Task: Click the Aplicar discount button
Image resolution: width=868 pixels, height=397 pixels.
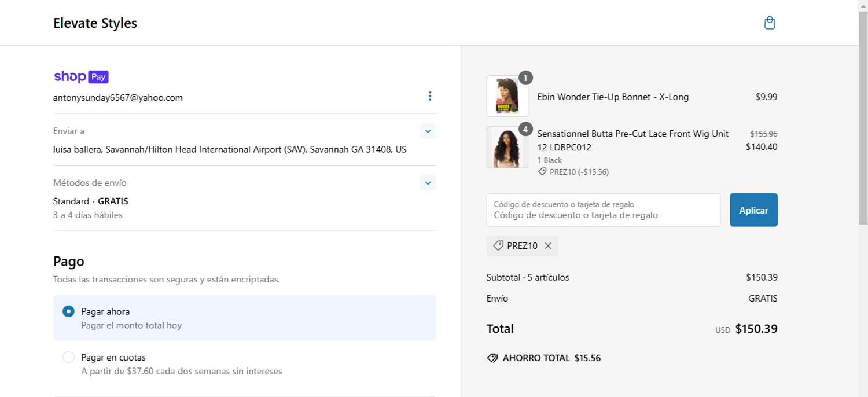Action: (x=753, y=210)
